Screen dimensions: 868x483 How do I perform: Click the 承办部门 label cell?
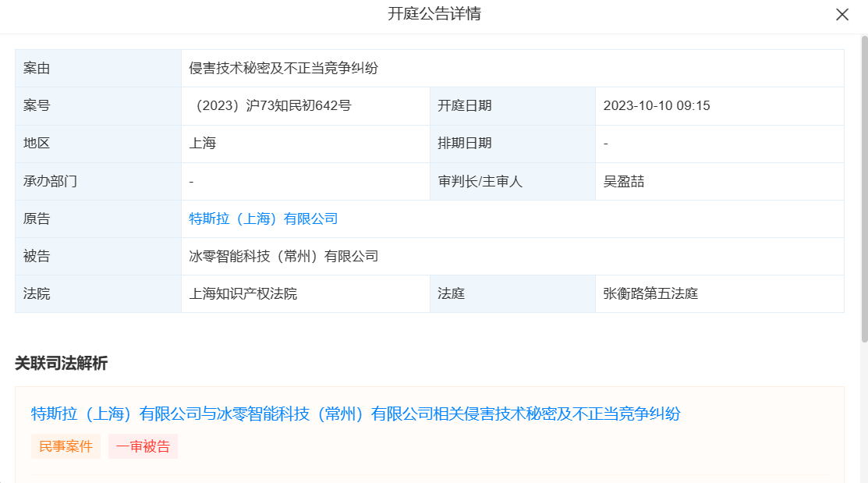[98, 182]
